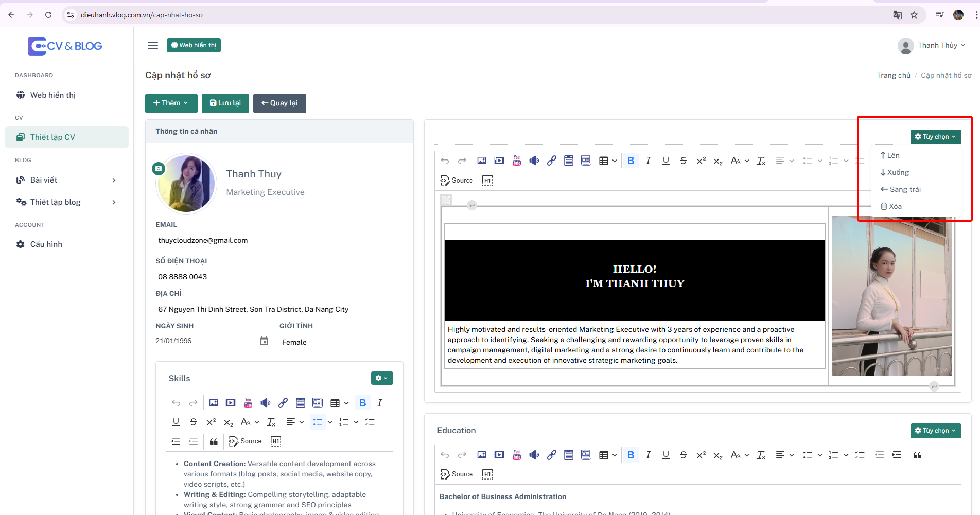Open Tùy chọn dropdown in Education section
The width and height of the screenshot is (980, 515).
coord(936,431)
